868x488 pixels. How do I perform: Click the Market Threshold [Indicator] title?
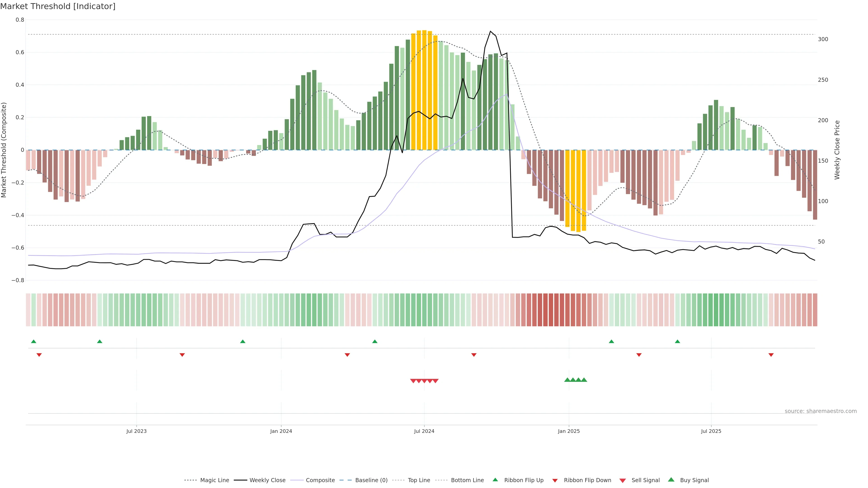pyautogui.click(x=58, y=6)
